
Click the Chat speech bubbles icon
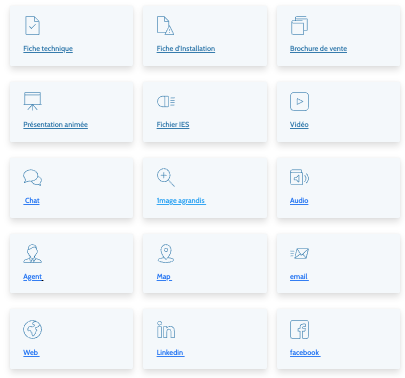click(32, 177)
